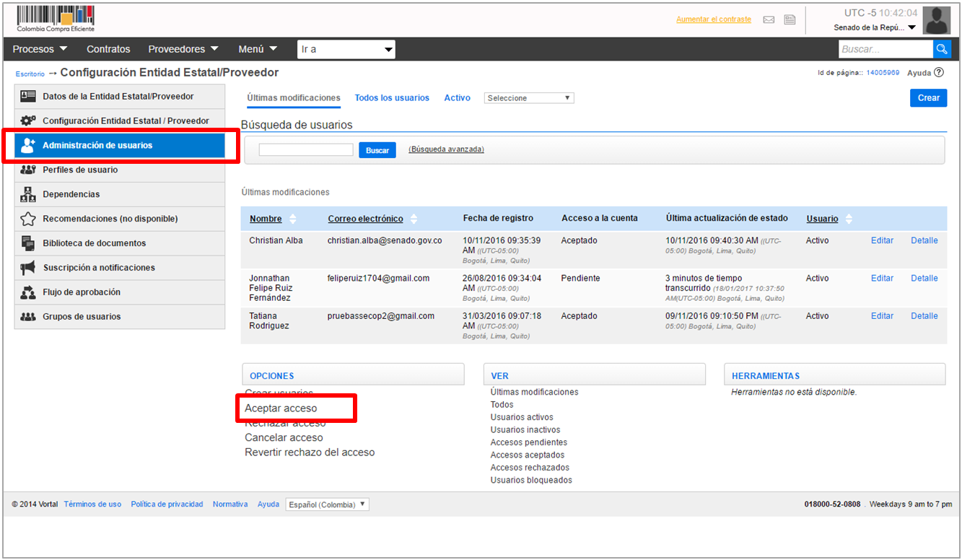Click the megaphone icon for Suscripción
Screen dimensions: 962x560
(x=28, y=268)
